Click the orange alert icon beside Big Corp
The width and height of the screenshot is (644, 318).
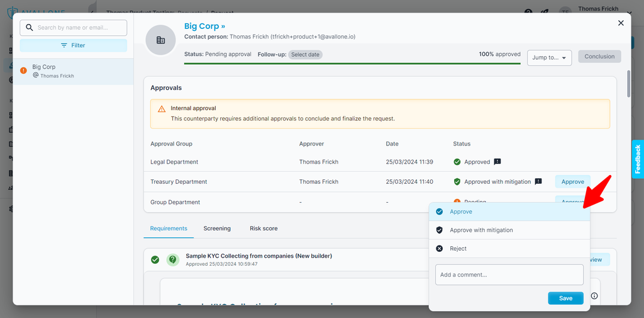click(23, 71)
